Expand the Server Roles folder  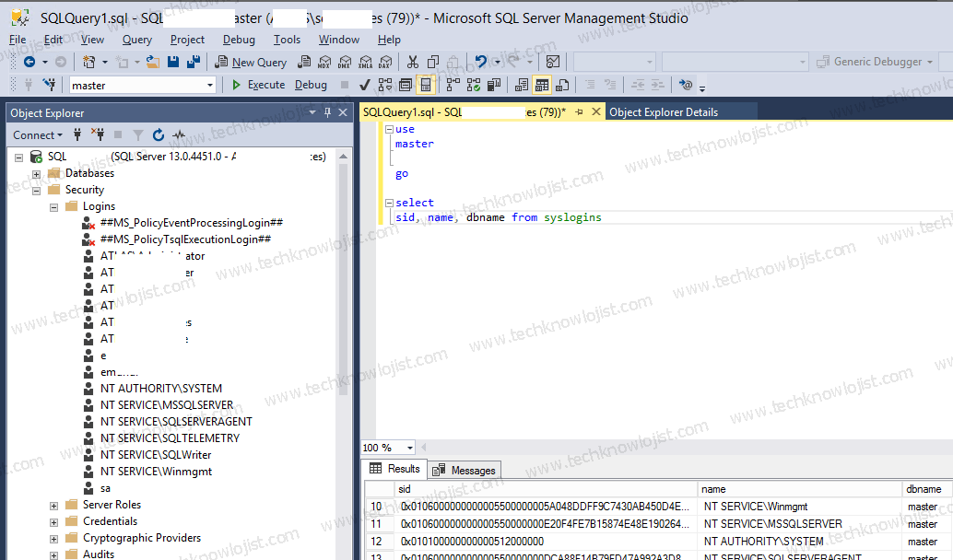(54, 506)
